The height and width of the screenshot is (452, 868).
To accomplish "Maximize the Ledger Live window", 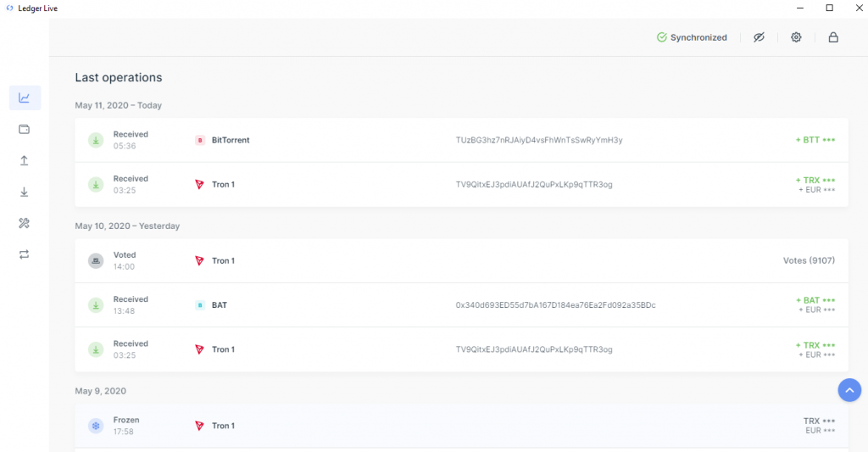I will coord(829,8).
